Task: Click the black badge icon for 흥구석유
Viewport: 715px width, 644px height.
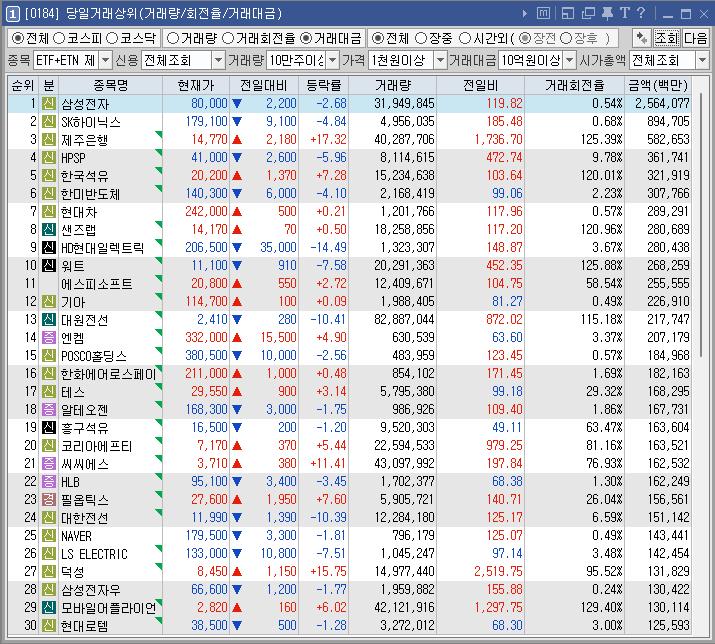Action: tap(48, 427)
